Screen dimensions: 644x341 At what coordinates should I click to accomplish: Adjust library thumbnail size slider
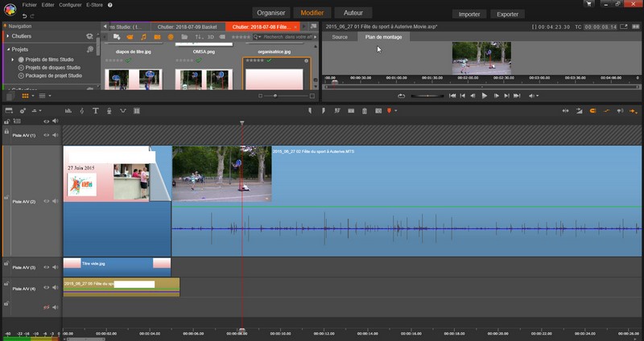point(286,96)
